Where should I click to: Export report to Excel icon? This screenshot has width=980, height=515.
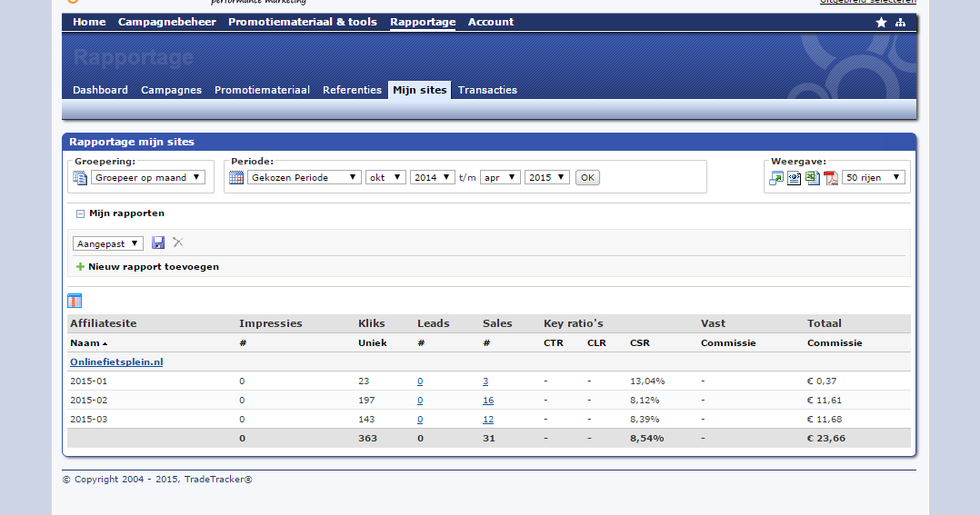pos(812,178)
